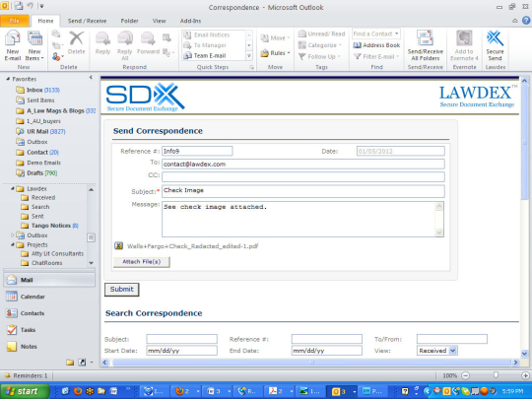The width and height of the screenshot is (532, 399).
Task: Click the zoom in plus button
Action: pos(525,375)
